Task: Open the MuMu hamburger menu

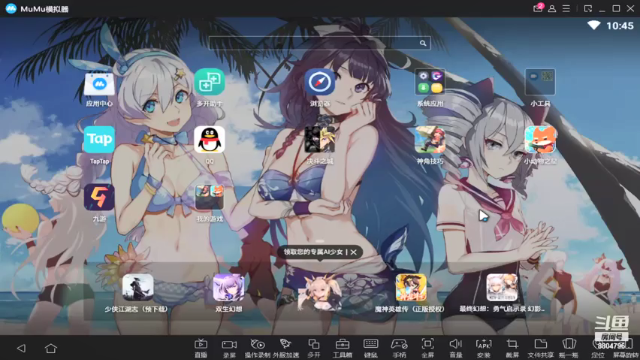Action: coord(566,9)
